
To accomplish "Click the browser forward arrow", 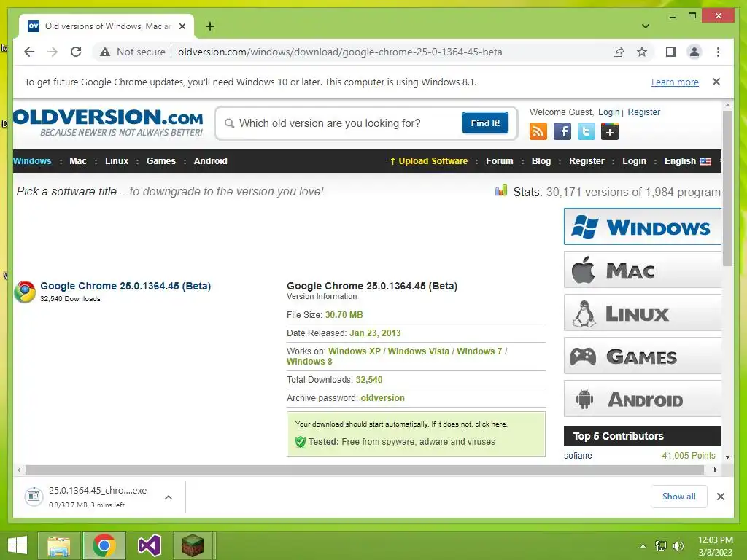I will pos(53,52).
